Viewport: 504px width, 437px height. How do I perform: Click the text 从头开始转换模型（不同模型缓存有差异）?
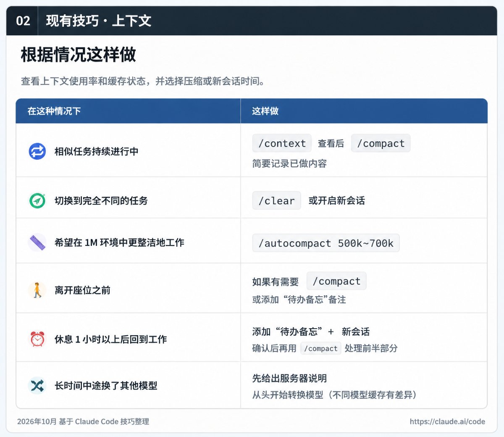[335, 395]
